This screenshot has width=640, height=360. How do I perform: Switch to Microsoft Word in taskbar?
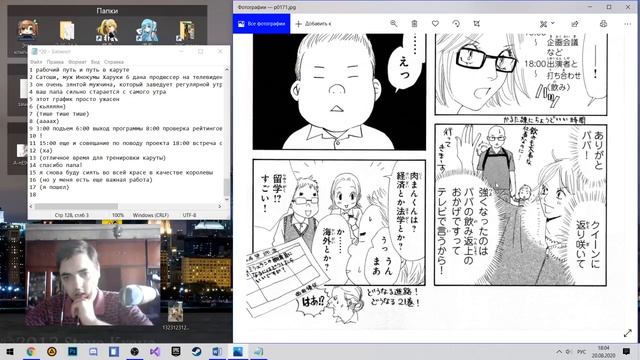coord(217,351)
